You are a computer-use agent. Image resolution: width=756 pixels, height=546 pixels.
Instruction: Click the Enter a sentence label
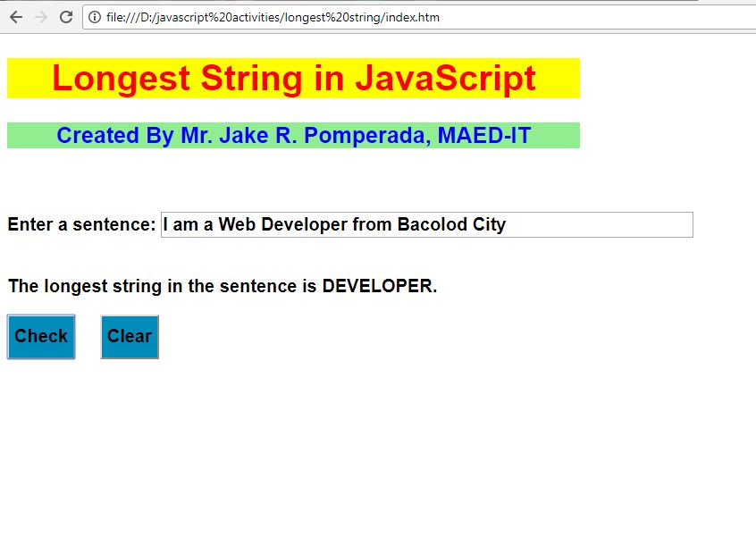tap(80, 224)
